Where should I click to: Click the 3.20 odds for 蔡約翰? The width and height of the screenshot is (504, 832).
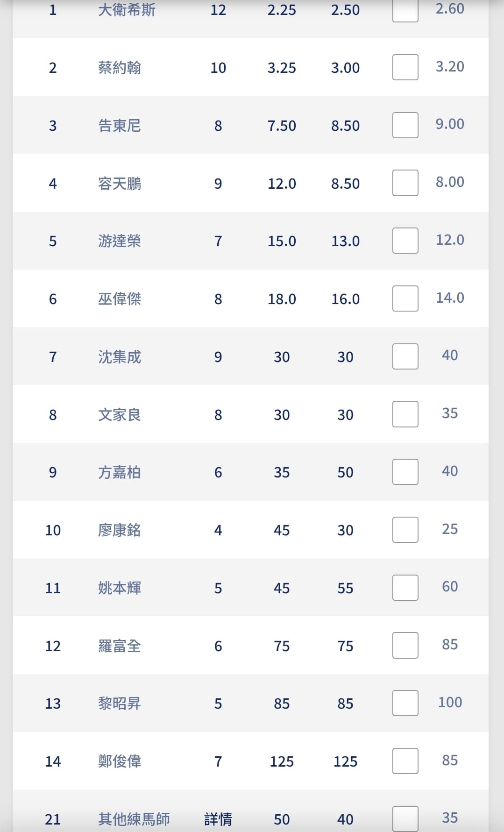tap(450, 66)
